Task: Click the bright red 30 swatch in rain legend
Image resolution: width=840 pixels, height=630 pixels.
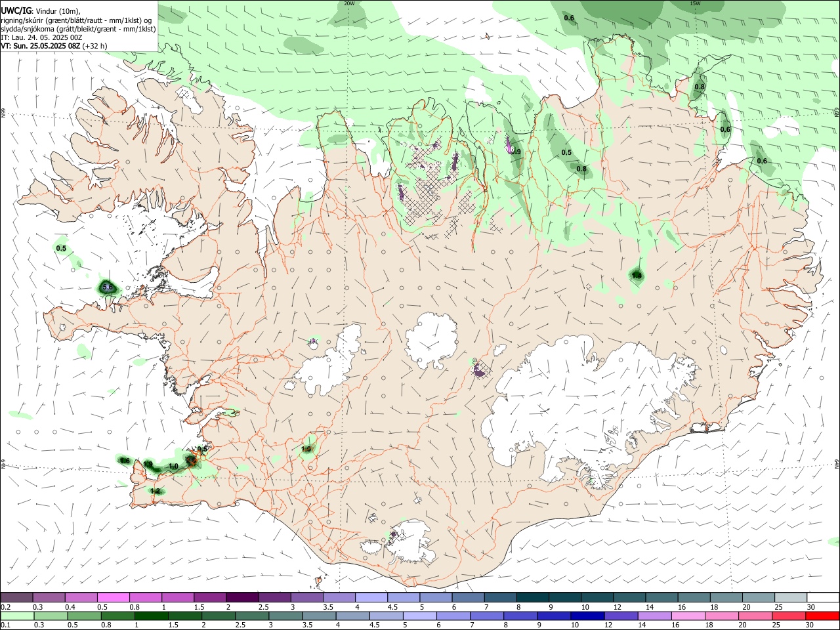Action: (823, 616)
